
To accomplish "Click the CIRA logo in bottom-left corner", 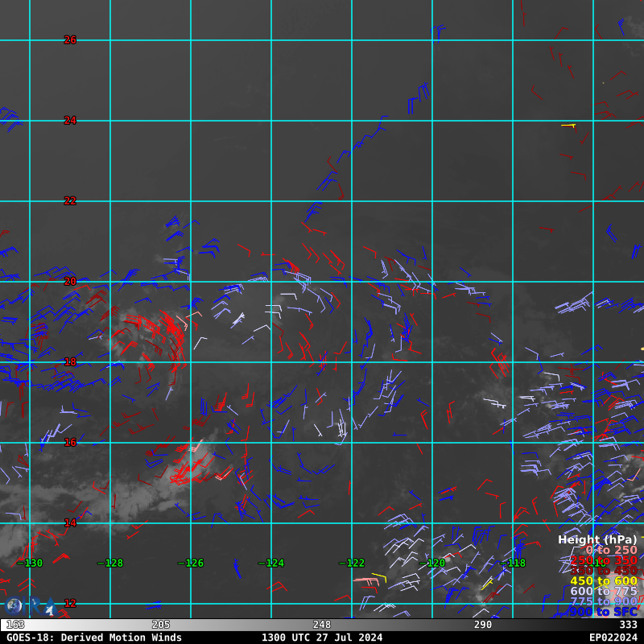I will [31, 607].
